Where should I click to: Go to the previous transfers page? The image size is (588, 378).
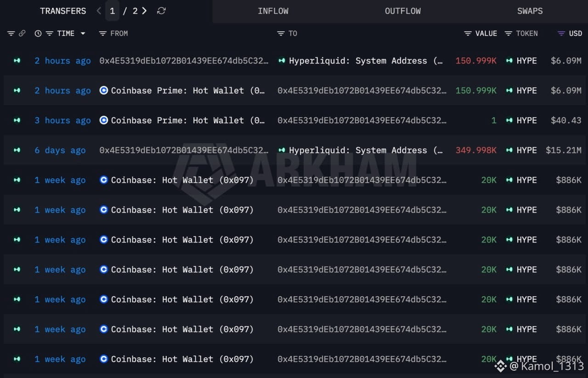click(x=99, y=11)
